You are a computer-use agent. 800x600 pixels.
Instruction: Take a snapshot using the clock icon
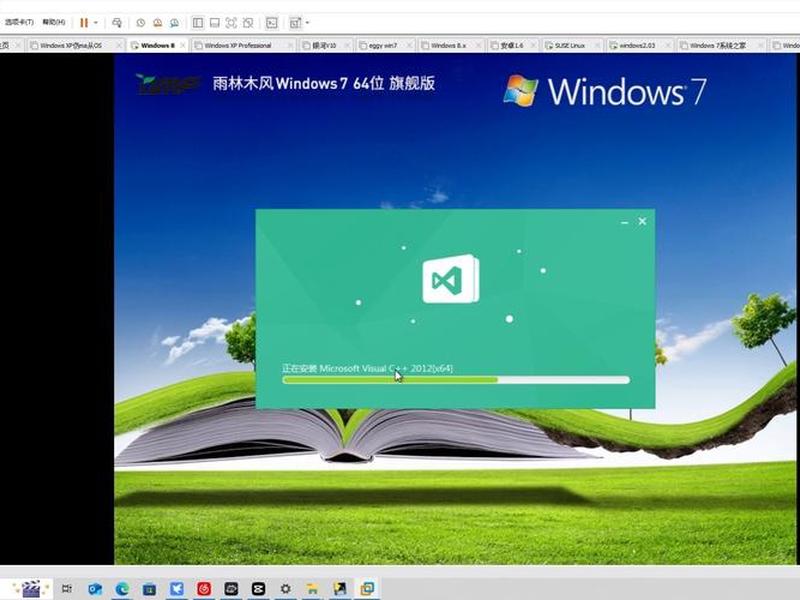(x=141, y=23)
